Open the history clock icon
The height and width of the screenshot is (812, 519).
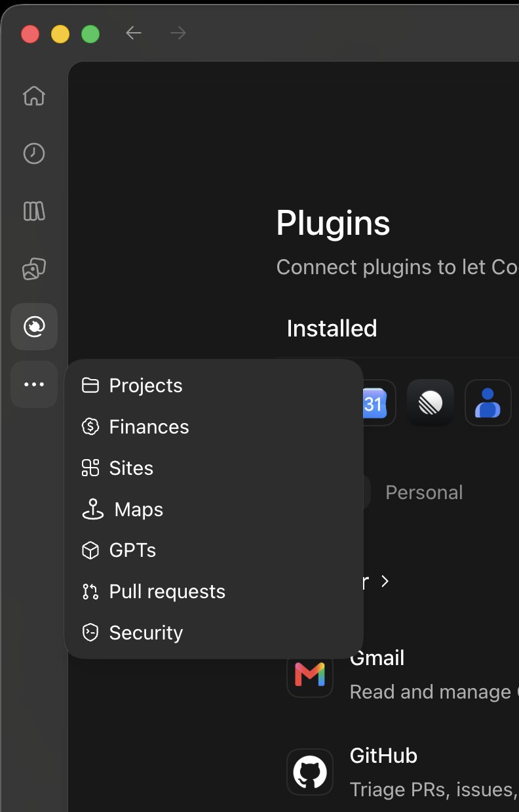coord(34,153)
